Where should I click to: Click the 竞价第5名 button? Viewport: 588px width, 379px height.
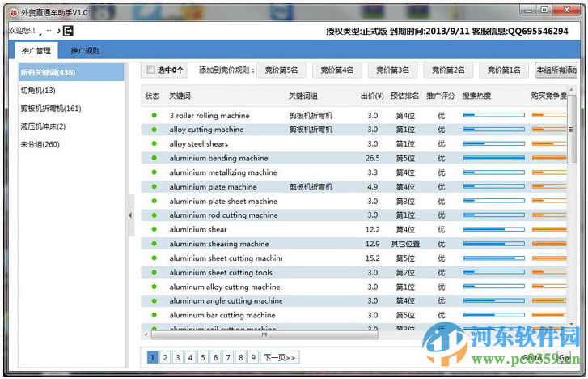coord(281,70)
